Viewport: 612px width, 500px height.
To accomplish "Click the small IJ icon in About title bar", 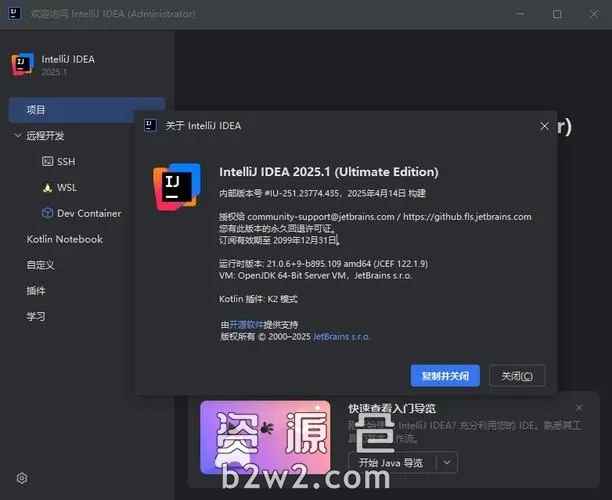I will (x=150, y=126).
